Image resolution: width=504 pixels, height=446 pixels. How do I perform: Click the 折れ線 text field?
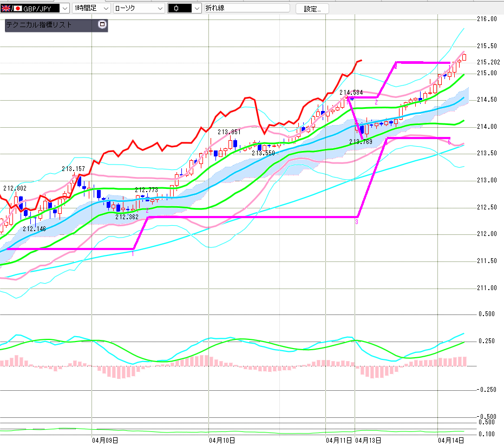click(x=247, y=9)
